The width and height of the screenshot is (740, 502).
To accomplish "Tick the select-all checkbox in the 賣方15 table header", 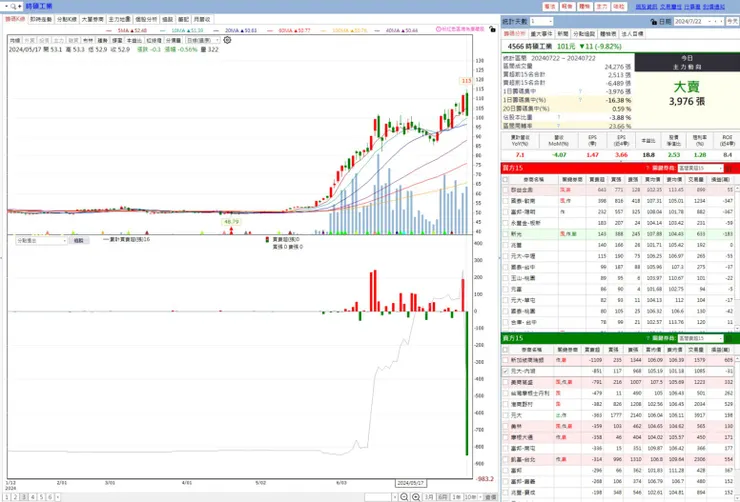I will coord(505,350).
